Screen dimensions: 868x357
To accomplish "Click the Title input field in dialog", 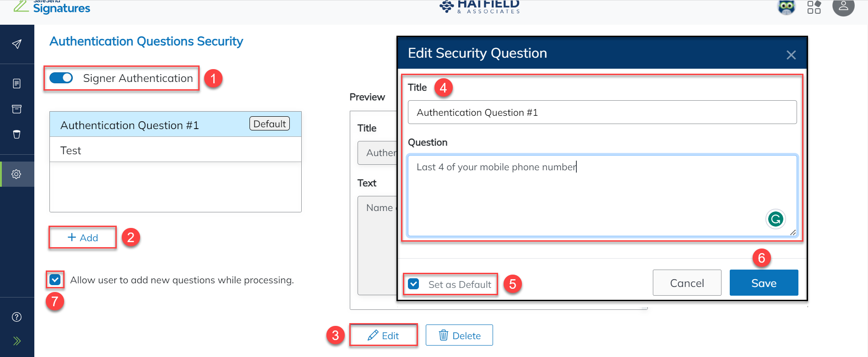I will [602, 112].
